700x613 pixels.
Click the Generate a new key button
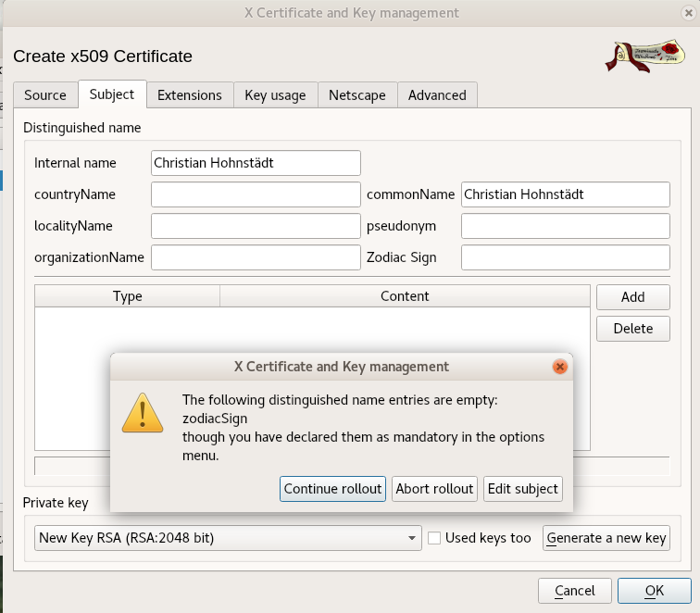(x=606, y=538)
